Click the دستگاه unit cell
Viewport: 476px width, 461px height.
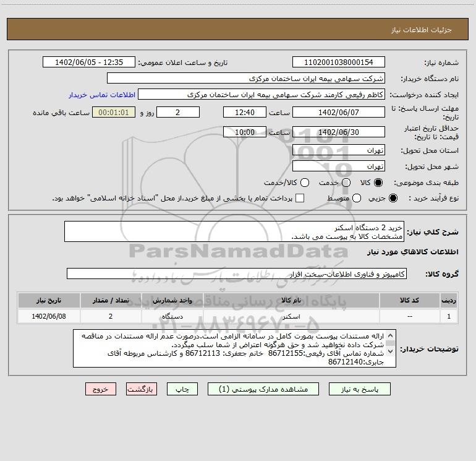172,316
